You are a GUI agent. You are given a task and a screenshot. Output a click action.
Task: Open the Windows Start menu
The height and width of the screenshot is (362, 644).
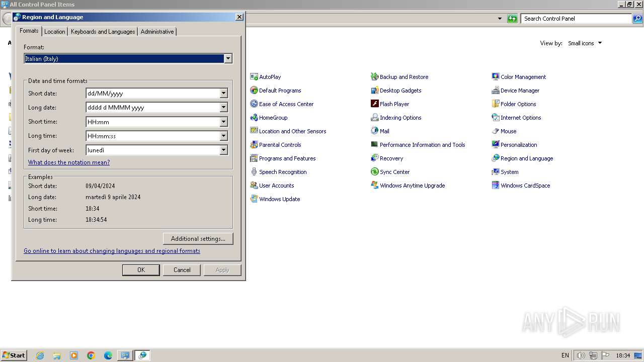(14, 355)
